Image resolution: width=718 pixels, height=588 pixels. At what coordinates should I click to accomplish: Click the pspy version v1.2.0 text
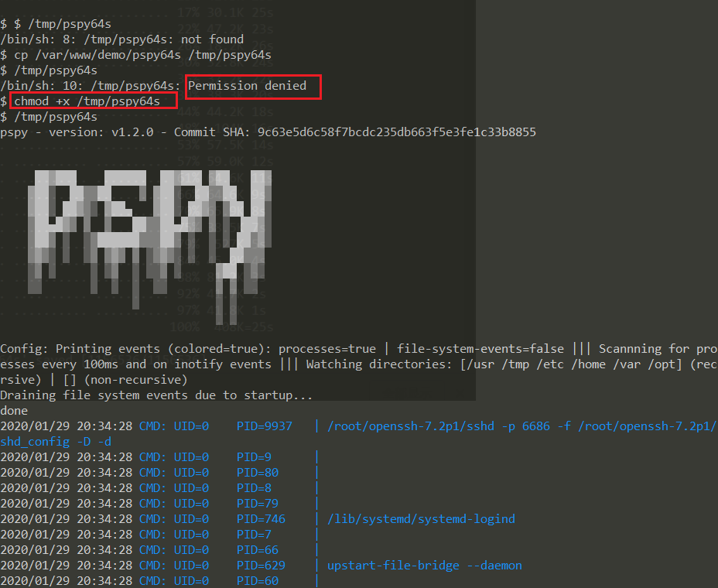(x=77, y=132)
